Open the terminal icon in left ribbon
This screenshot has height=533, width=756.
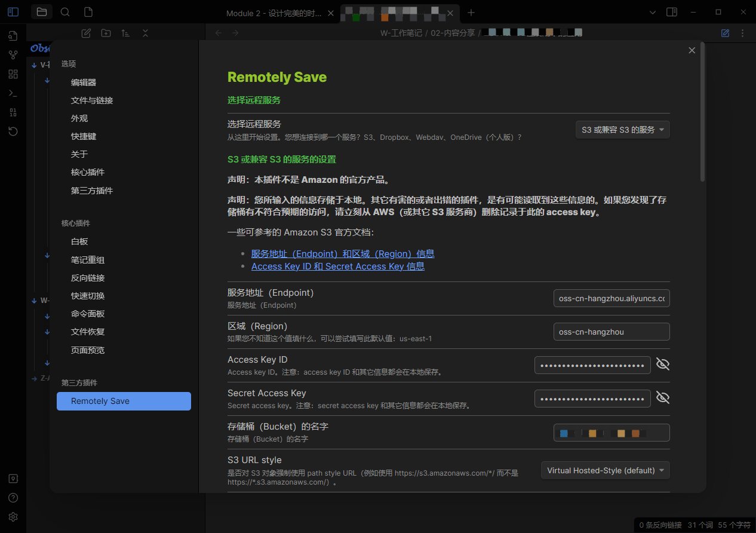(x=13, y=93)
